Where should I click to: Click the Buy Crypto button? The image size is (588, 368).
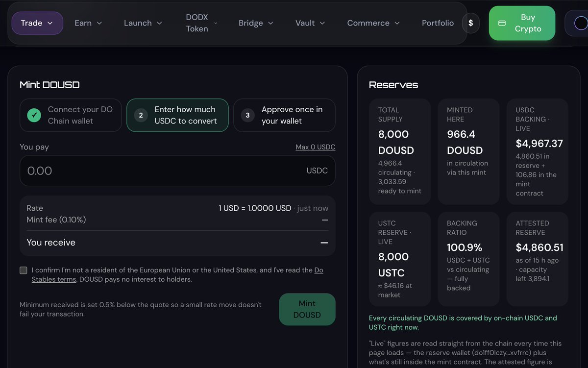[522, 23]
